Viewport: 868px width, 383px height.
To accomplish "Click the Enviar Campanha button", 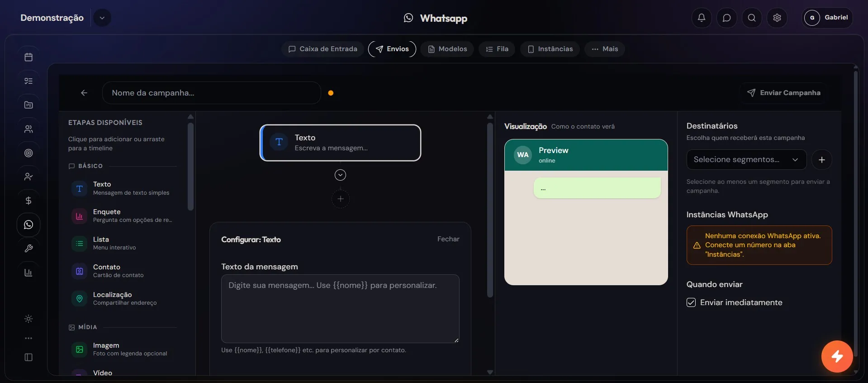I will (784, 93).
